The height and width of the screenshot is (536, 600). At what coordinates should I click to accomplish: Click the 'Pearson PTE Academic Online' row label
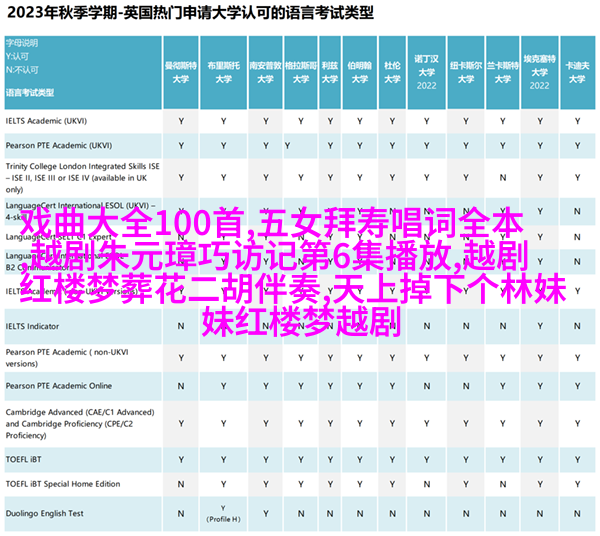pyautogui.click(x=59, y=386)
